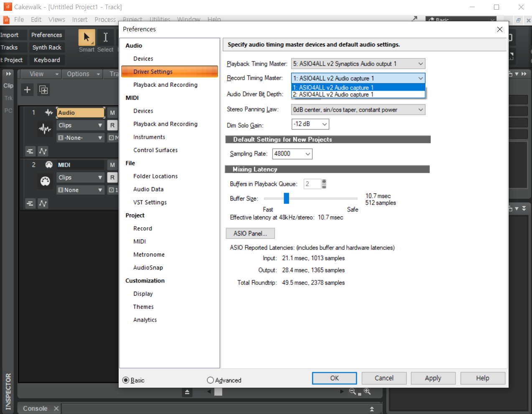Image resolution: width=532 pixels, height=414 pixels.
Task: Open the Console tab
Action: (x=35, y=409)
